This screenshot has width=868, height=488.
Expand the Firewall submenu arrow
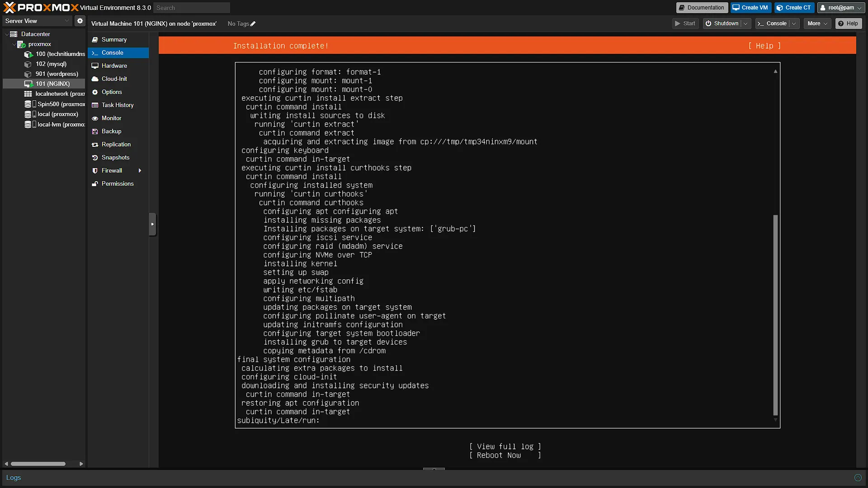point(140,171)
